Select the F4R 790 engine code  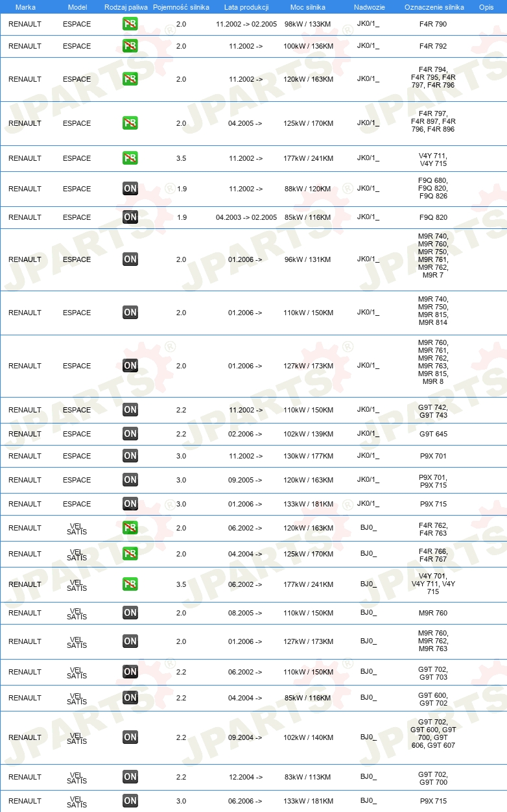[433, 24]
